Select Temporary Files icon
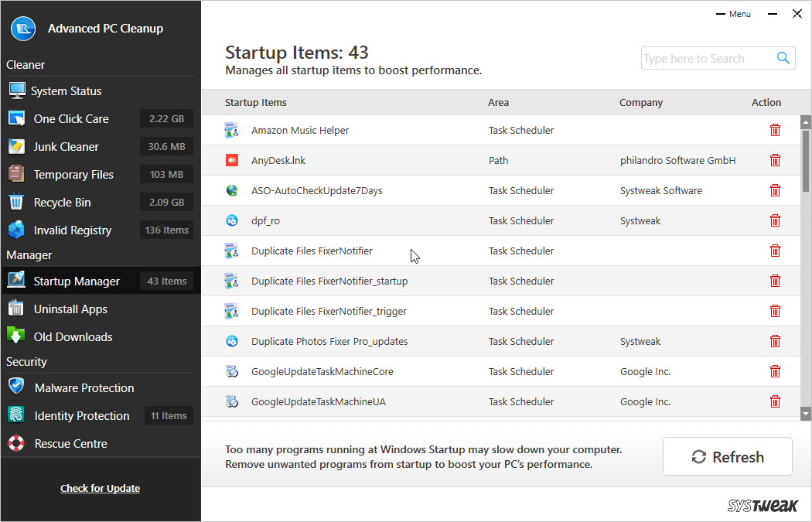Viewport: 812px width, 522px height. pyautogui.click(x=16, y=175)
